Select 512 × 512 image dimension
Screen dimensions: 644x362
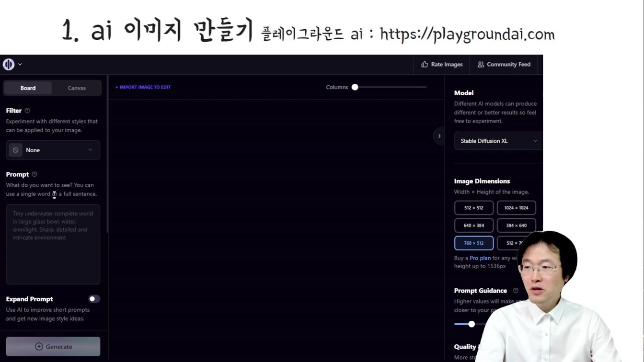coord(474,208)
